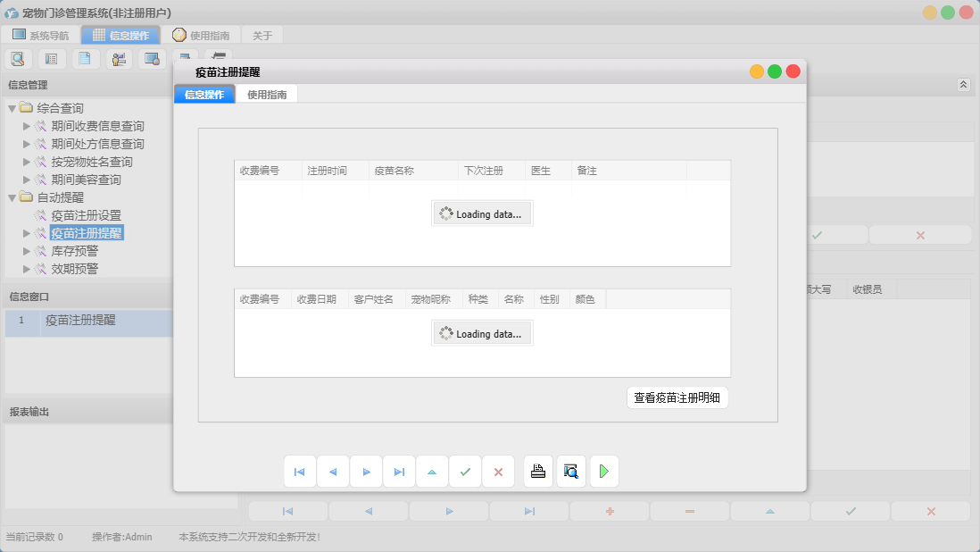Collapse the 综合查询 folder
The height and width of the screenshot is (552, 980).
pyautogui.click(x=11, y=108)
